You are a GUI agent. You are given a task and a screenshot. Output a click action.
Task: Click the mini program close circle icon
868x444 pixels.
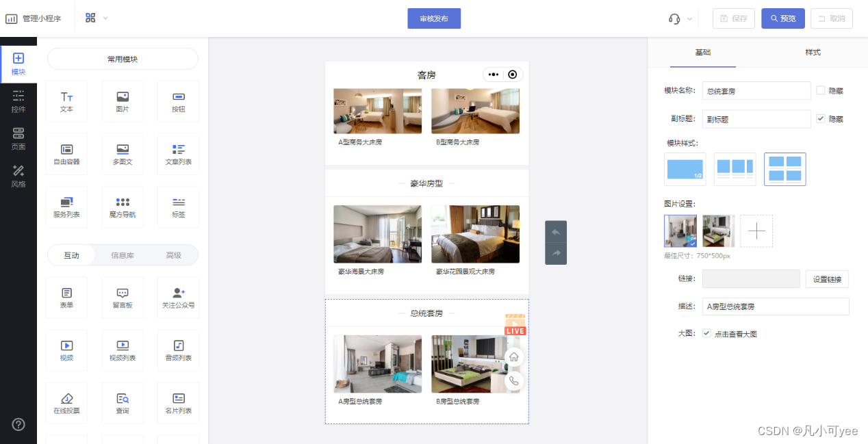tap(513, 74)
